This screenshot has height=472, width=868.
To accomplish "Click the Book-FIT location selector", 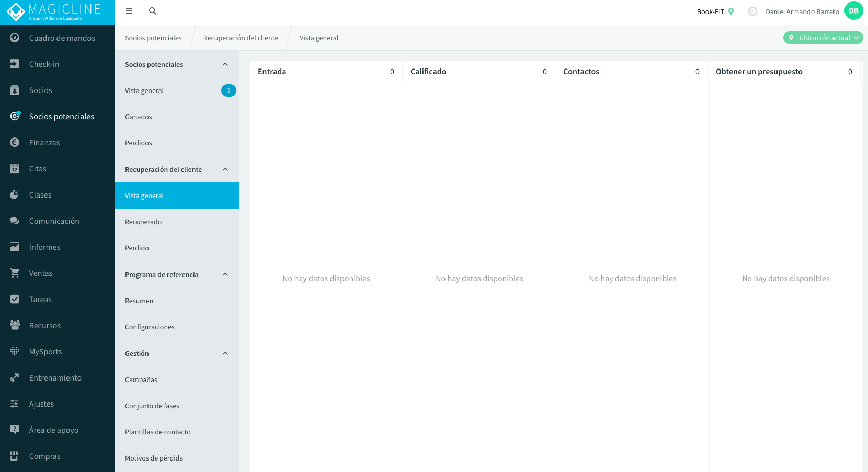I will (715, 11).
